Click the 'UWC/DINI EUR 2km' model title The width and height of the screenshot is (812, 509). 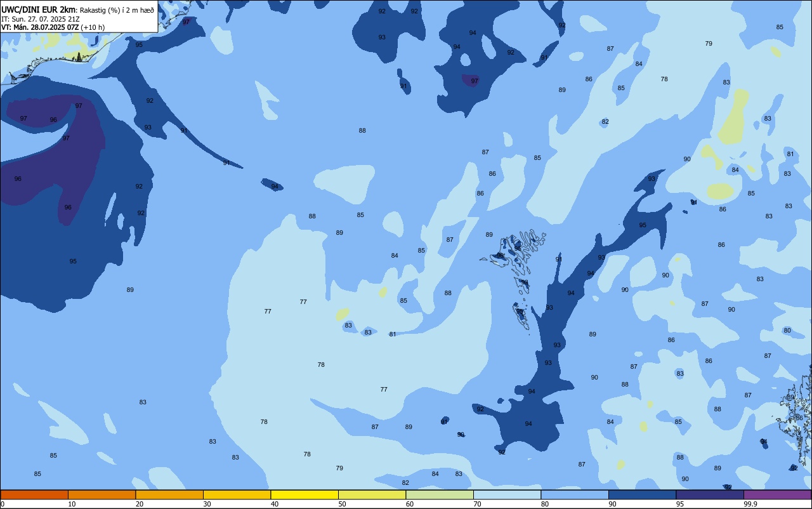37,10
